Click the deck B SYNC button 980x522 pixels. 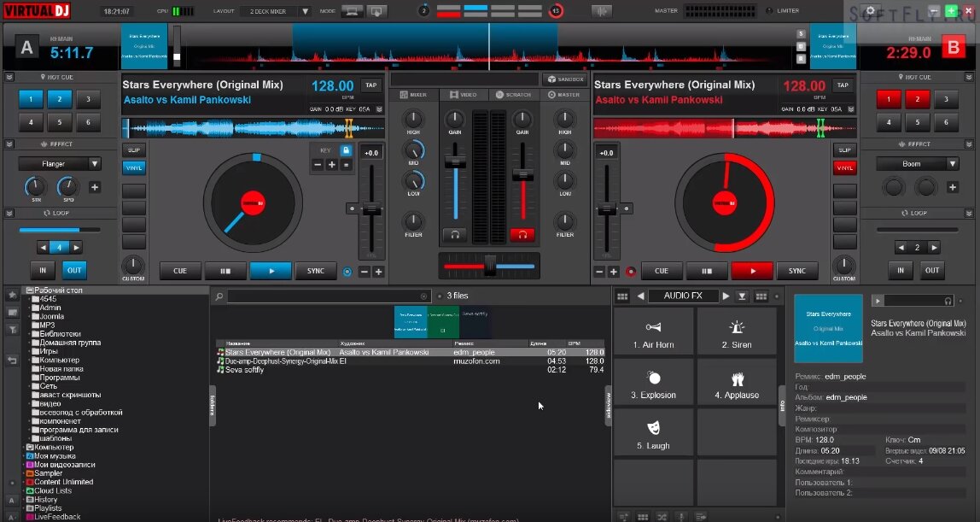[x=796, y=272]
